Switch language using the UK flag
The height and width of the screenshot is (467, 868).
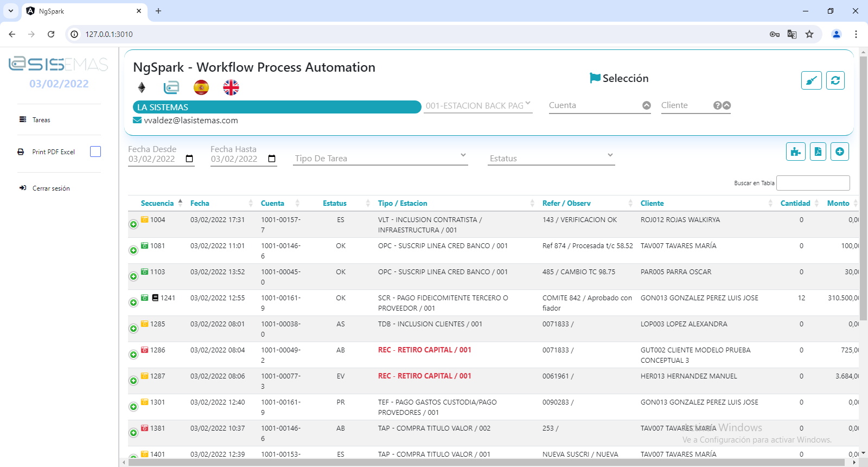click(231, 87)
